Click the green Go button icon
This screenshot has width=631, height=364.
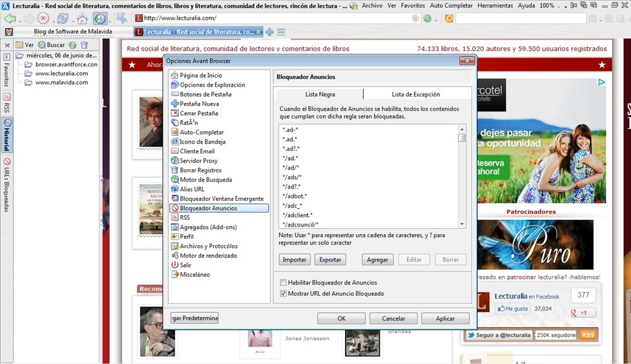click(428, 18)
